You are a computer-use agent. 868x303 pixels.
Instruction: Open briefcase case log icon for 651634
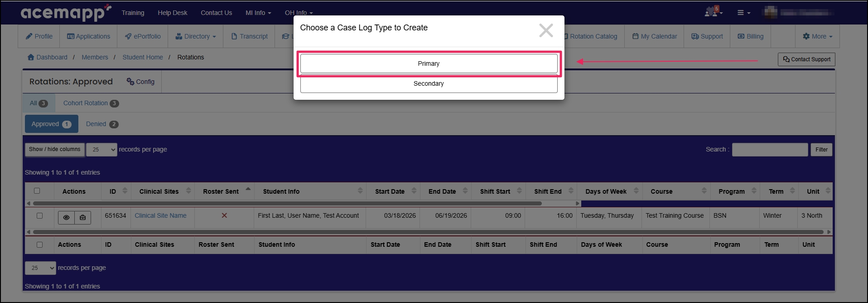(x=83, y=218)
